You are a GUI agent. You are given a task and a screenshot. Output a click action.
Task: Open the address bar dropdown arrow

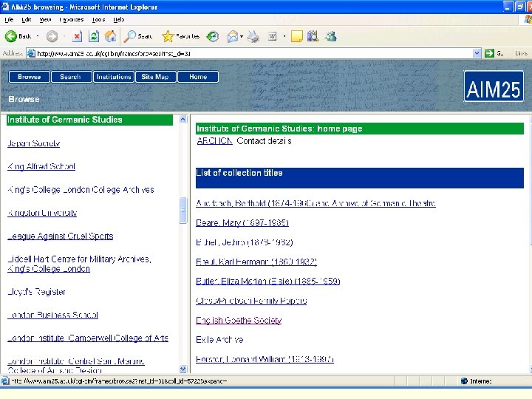(477, 53)
